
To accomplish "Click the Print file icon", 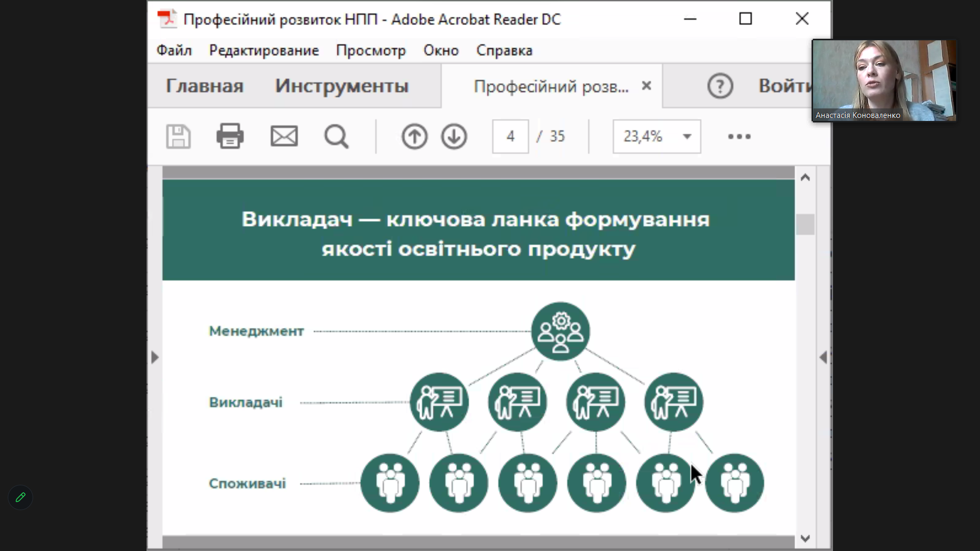I will coord(230,136).
